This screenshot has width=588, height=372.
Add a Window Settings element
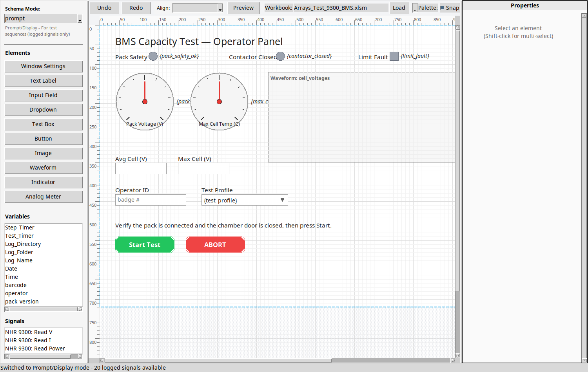tap(44, 66)
